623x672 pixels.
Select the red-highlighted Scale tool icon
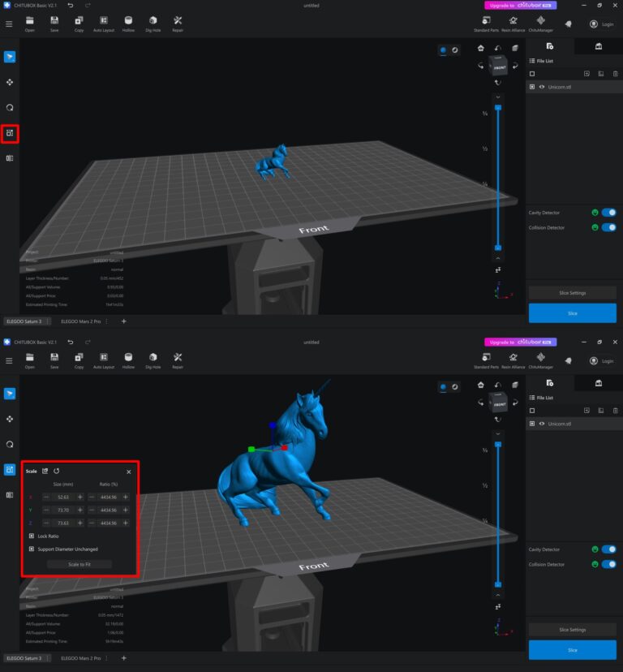click(10, 132)
